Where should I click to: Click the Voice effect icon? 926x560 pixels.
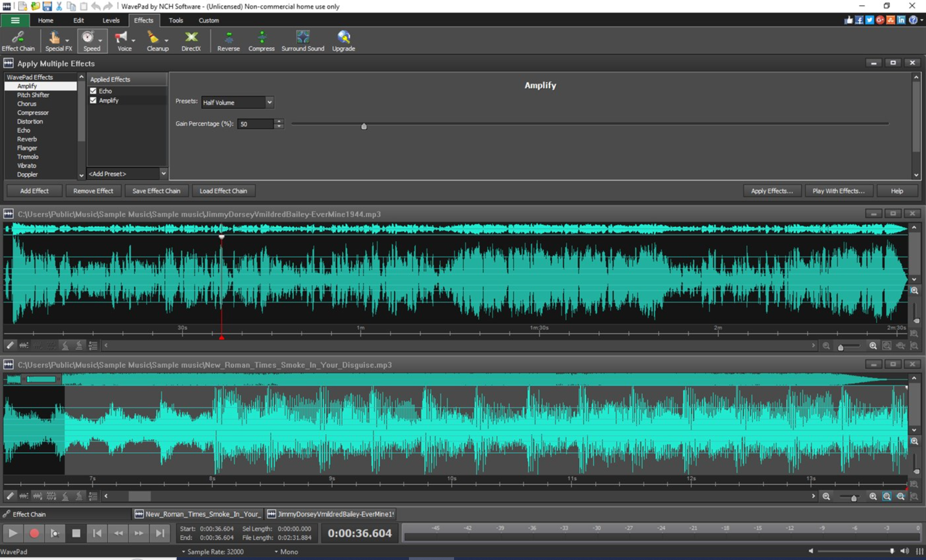(123, 40)
